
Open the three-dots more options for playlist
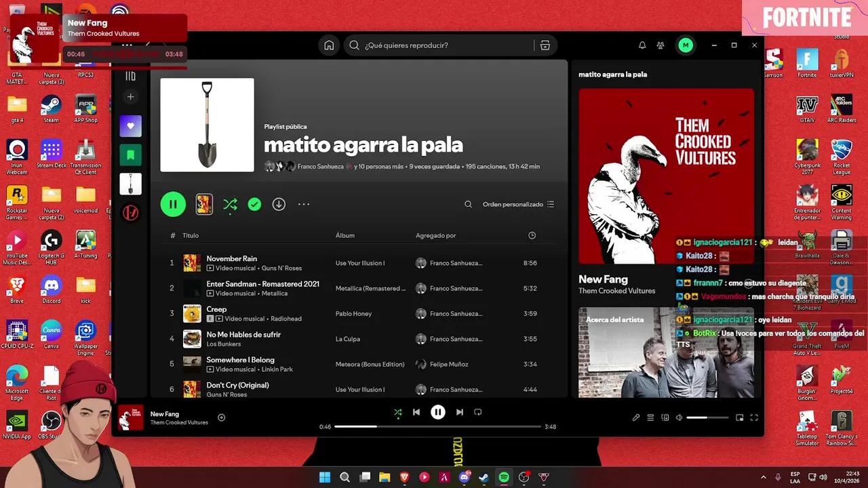pos(304,204)
